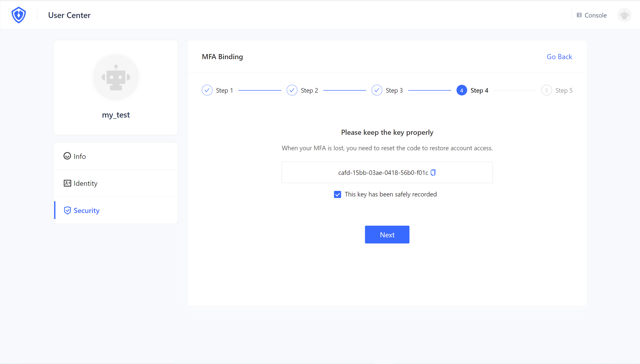Image resolution: width=640 pixels, height=364 pixels.
Task: Click the Go Back link
Action: click(559, 57)
